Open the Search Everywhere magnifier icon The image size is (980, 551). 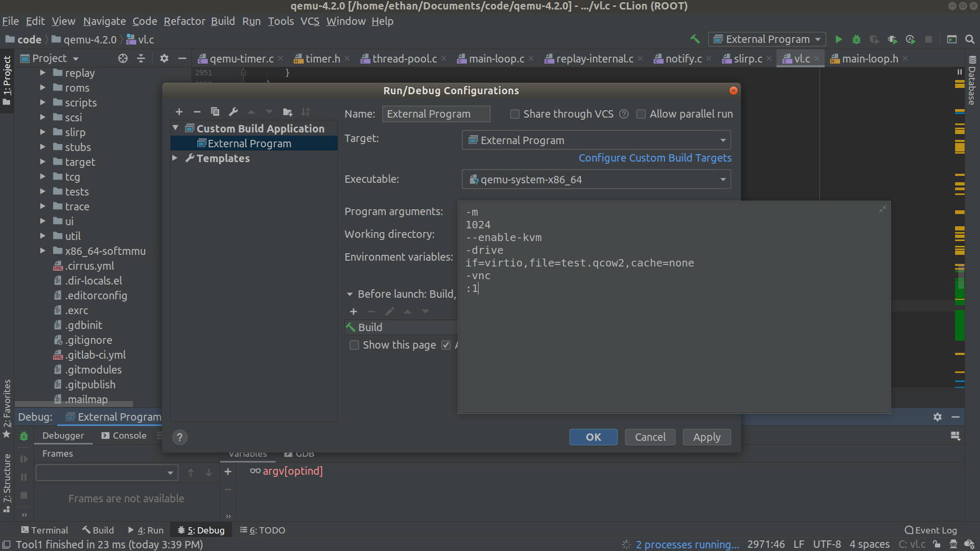(970, 39)
